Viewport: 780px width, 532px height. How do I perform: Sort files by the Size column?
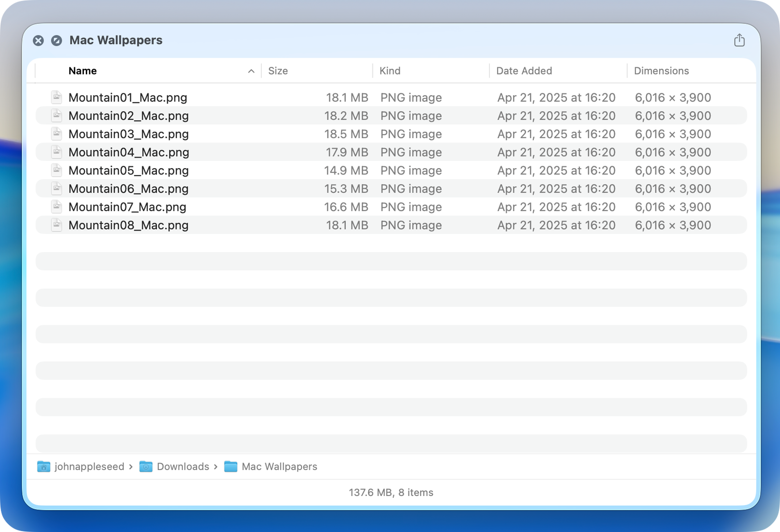point(278,71)
